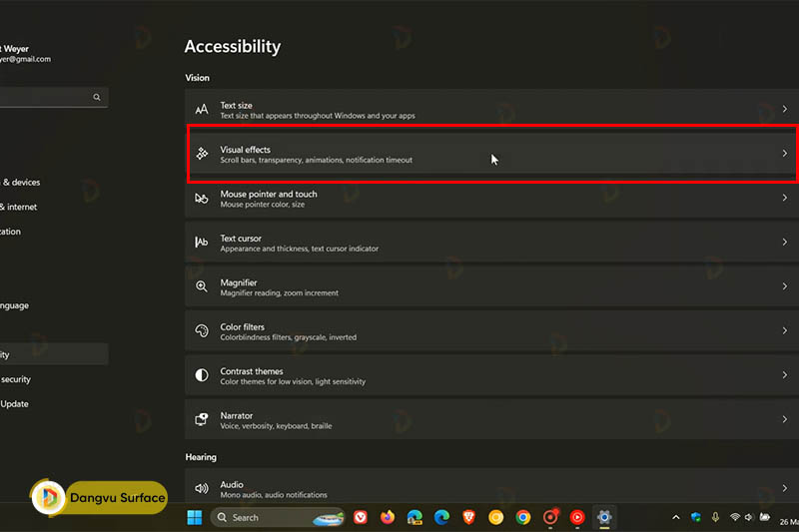Viewport: 799px width, 532px height.
Task: Click the Audio speaker icon under Hearing
Action: [x=202, y=489]
